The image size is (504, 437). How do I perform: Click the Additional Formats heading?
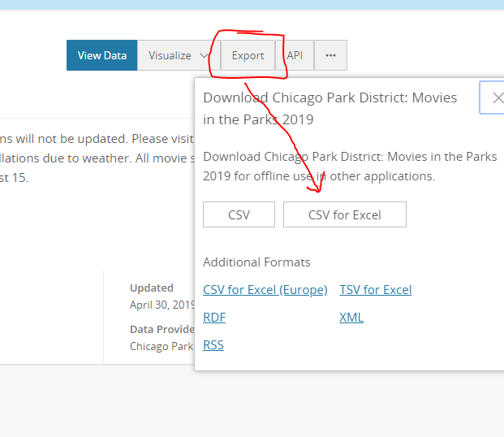pyautogui.click(x=256, y=262)
